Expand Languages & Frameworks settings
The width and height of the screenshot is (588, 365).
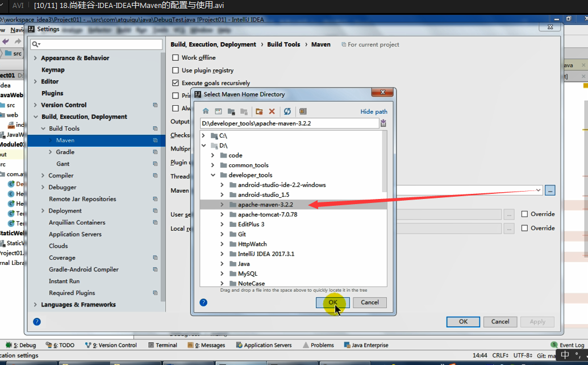(x=35, y=305)
